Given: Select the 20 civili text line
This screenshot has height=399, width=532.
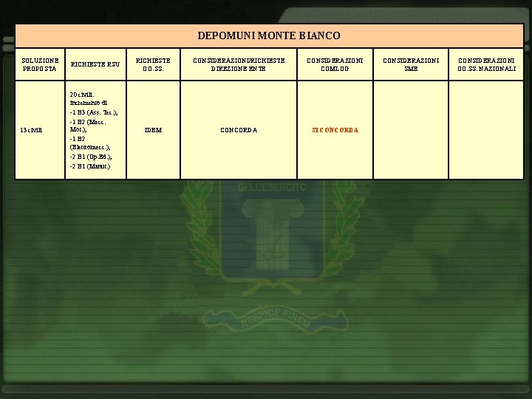Looking at the screenshot, I should coord(82,95).
